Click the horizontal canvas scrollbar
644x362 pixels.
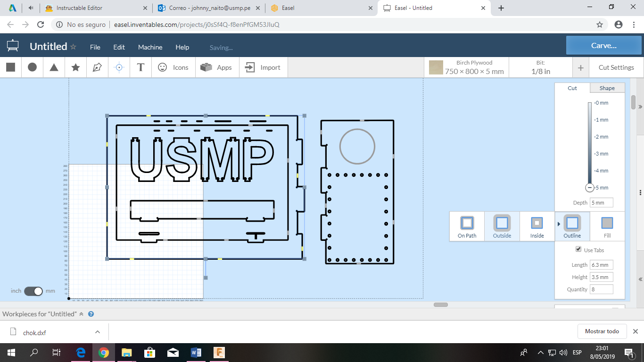(x=441, y=304)
